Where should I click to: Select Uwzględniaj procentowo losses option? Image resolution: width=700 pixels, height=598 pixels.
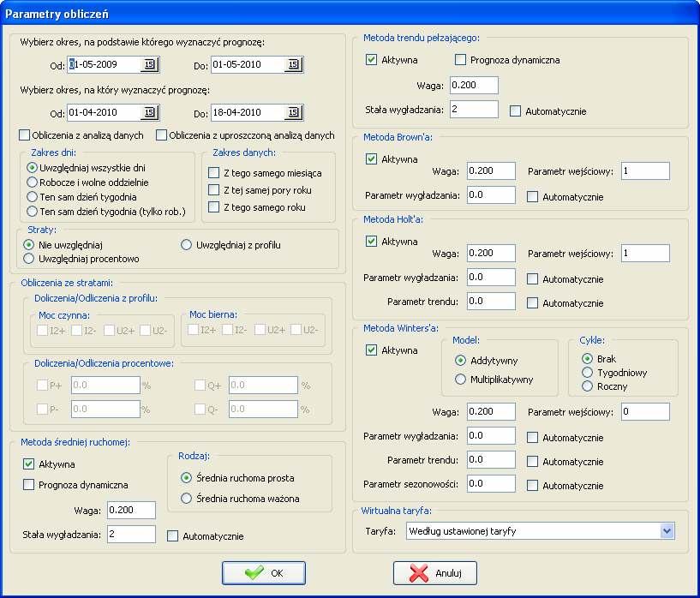[x=28, y=259]
